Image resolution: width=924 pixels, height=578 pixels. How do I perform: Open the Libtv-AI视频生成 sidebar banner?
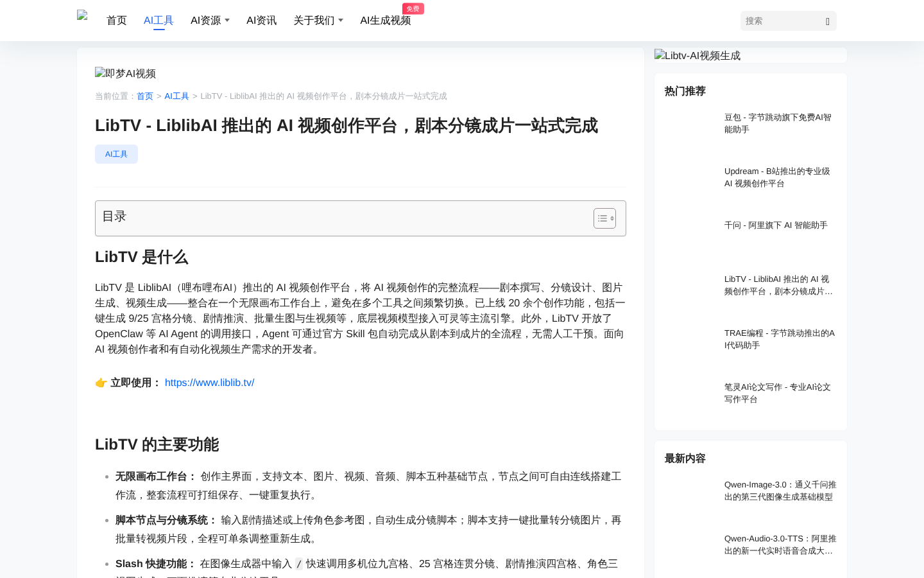click(697, 55)
